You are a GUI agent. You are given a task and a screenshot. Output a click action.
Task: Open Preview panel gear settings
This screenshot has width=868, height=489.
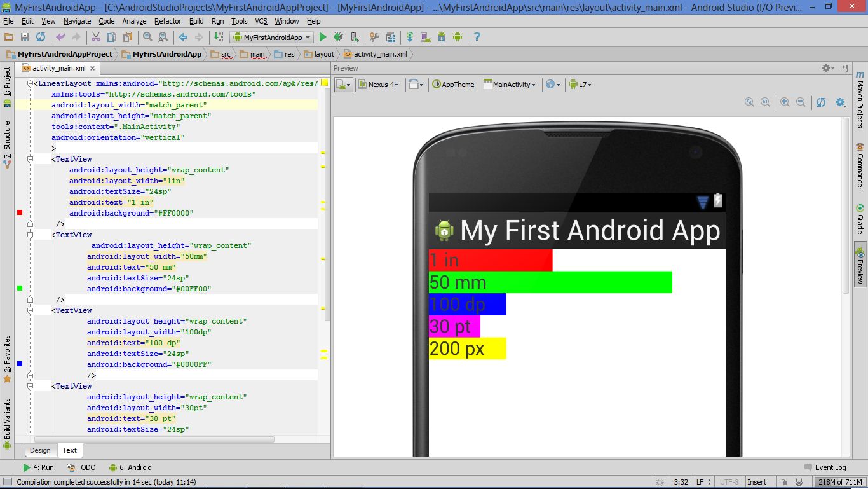click(827, 68)
